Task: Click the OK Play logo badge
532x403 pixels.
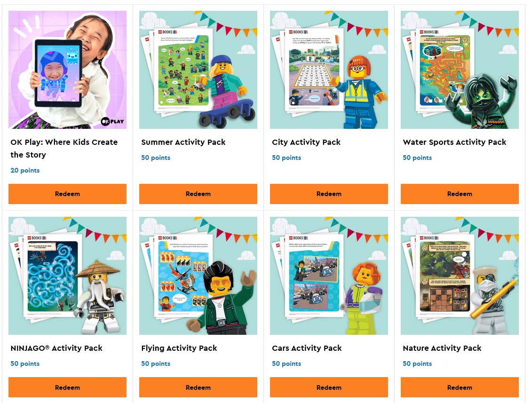Action: (x=112, y=121)
